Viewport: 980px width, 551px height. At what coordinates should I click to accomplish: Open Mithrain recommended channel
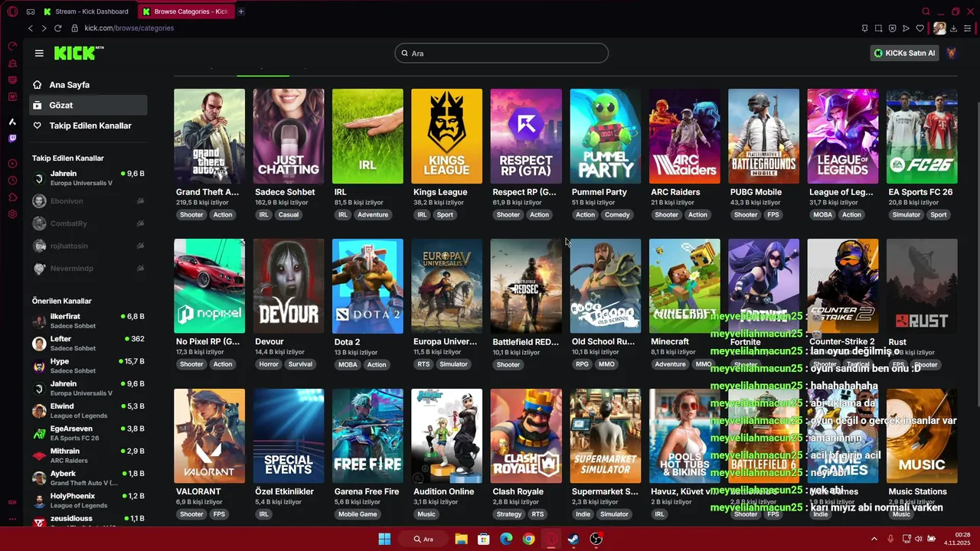click(88, 455)
